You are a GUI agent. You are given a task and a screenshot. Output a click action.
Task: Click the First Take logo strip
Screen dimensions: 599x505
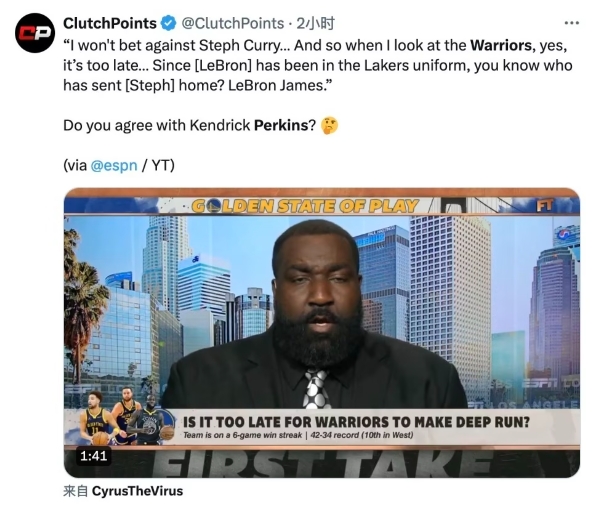322,463
